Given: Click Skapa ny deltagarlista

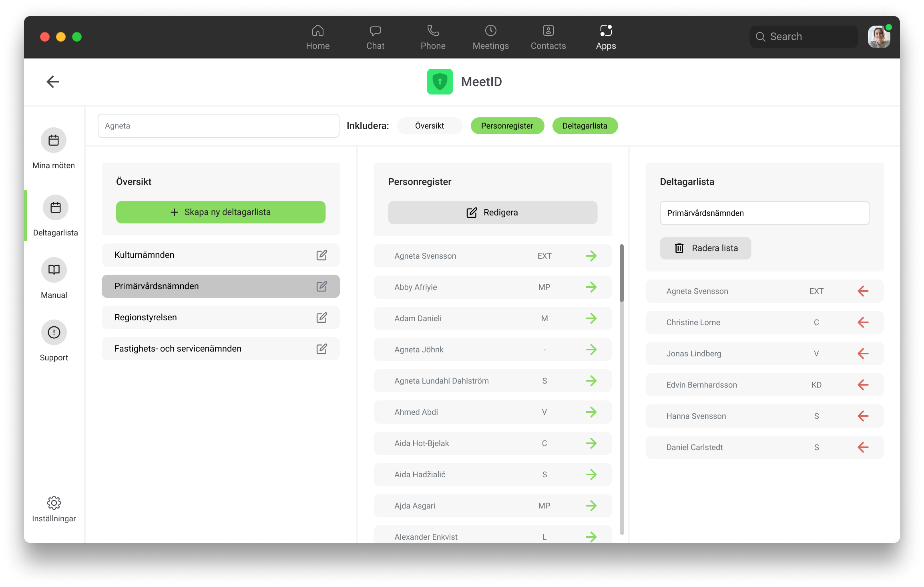Looking at the screenshot, I should (x=221, y=212).
